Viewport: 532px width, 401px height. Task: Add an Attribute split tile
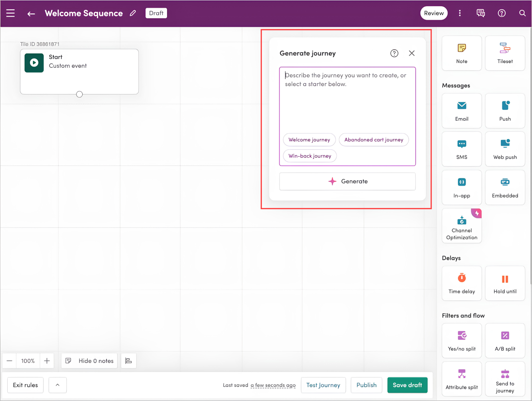click(462, 379)
